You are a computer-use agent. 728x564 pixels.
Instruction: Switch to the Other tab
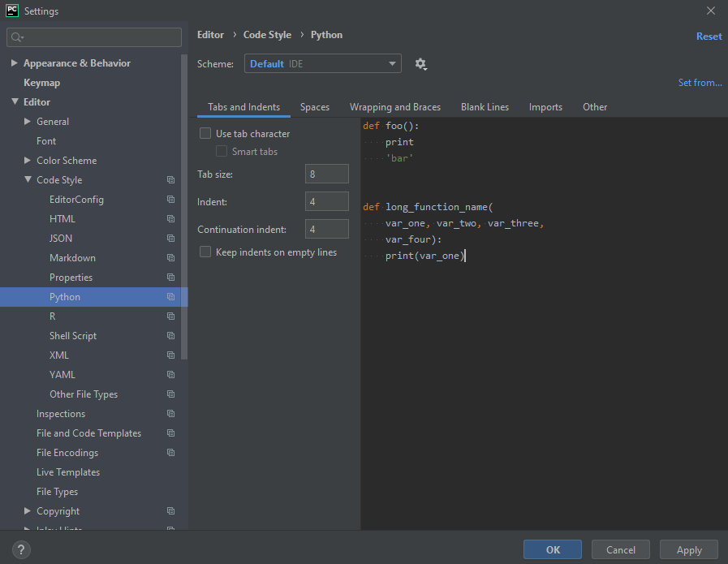595,107
